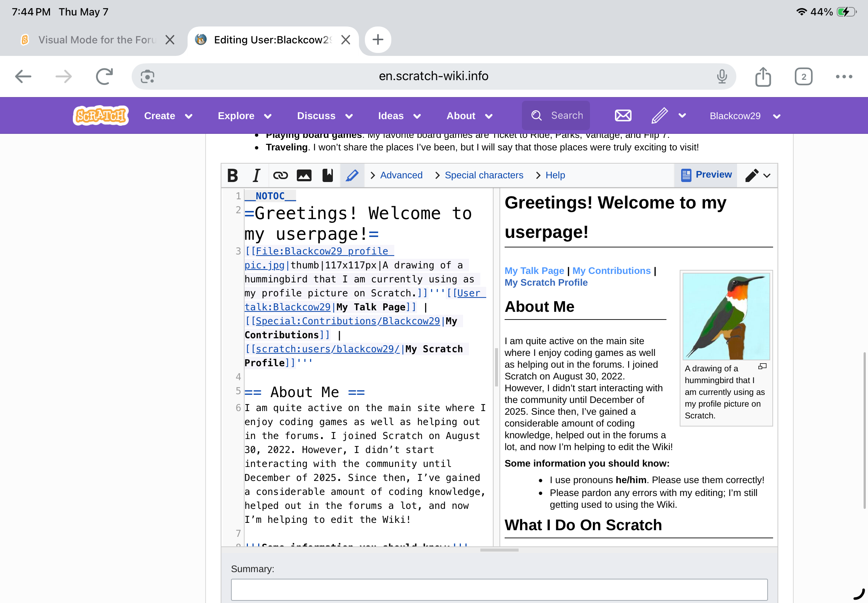Click the Bold formatting icon
The width and height of the screenshot is (868, 603).
click(233, 175)
